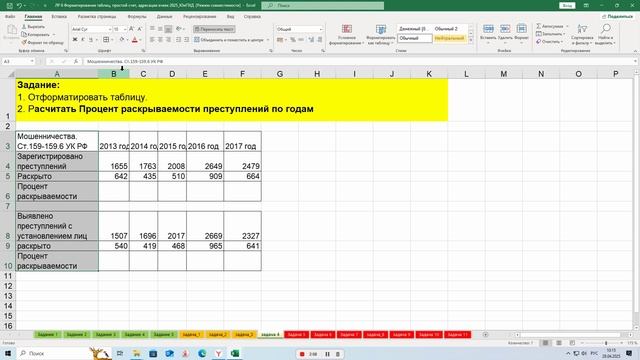Switch to Page Layout view icon
Screen dimensions: 640x360
pos(559,343)
